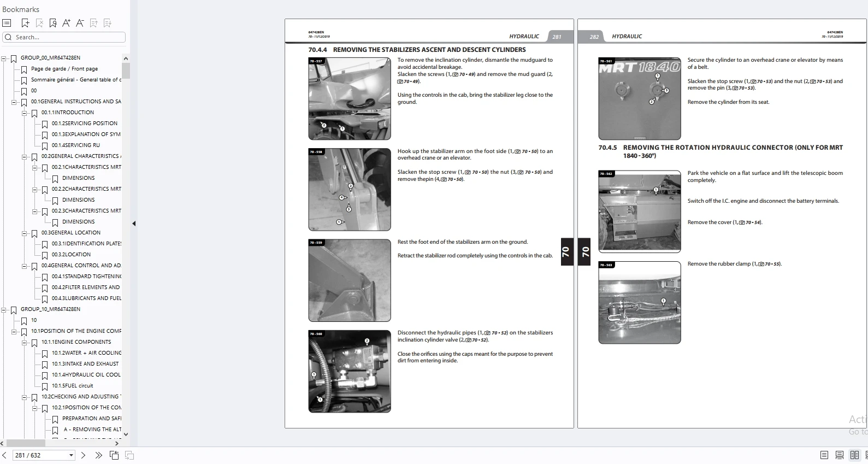The height and width of the screenshot is (464, 868).
Task: Collapse 10.1POSITION OF THE ENGINE node
Action: [14, 331]
